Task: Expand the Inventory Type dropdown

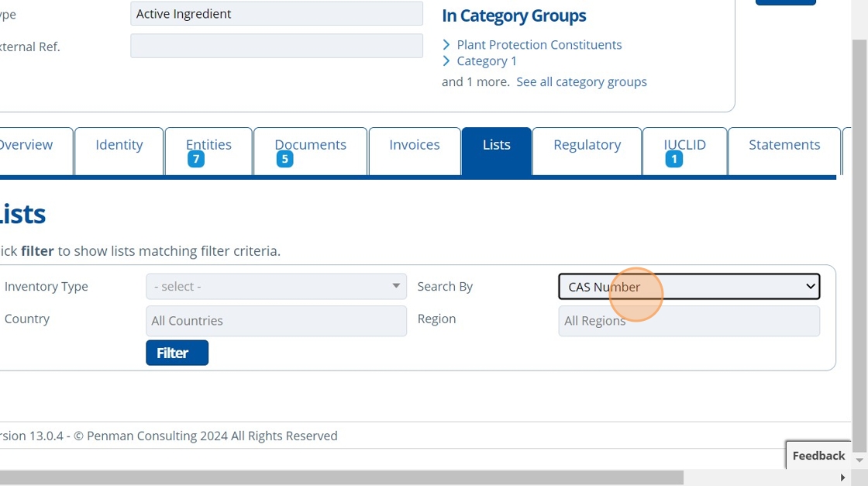Action: [x=276, y=287]
